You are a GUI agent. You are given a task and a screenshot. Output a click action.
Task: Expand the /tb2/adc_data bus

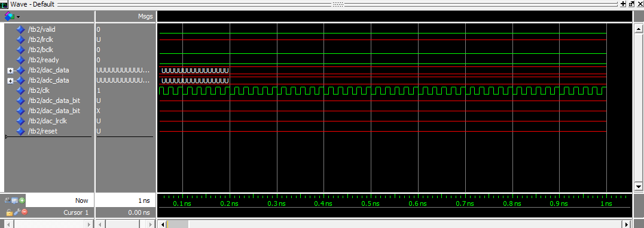click(x=10, y=81)
